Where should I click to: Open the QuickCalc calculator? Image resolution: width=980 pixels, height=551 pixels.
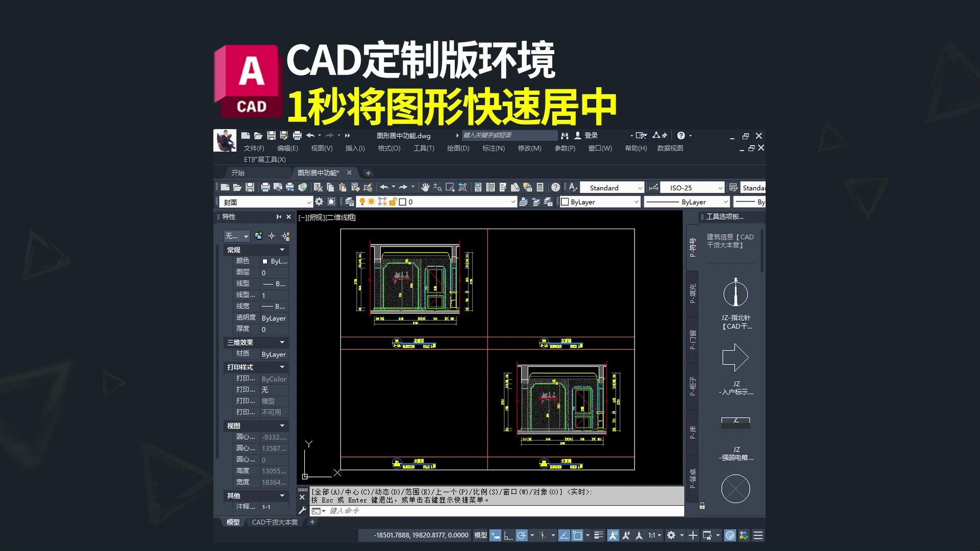(540, 187)
